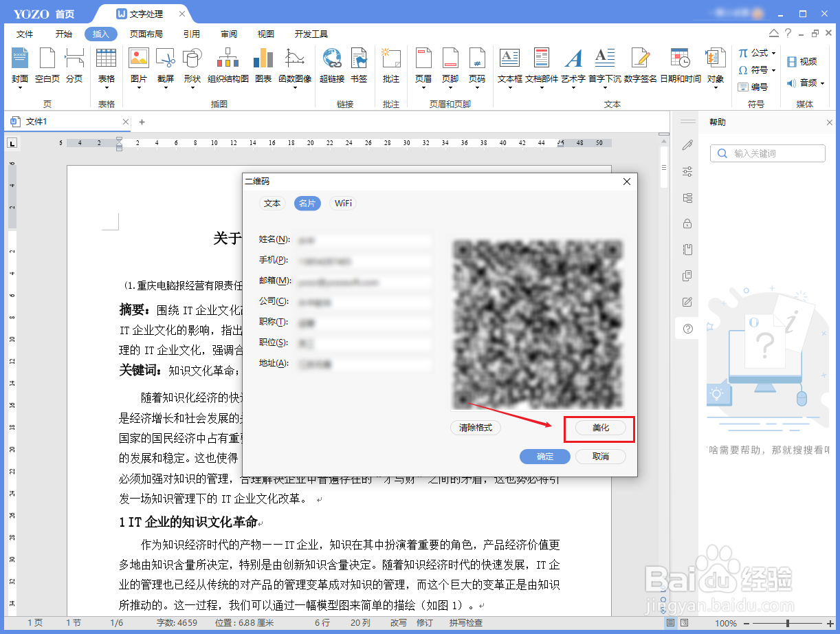The height and width of the screenshot is (634, 840).
Task: Open the 形状 shapes tool
Action: click(x=192, y=67)
